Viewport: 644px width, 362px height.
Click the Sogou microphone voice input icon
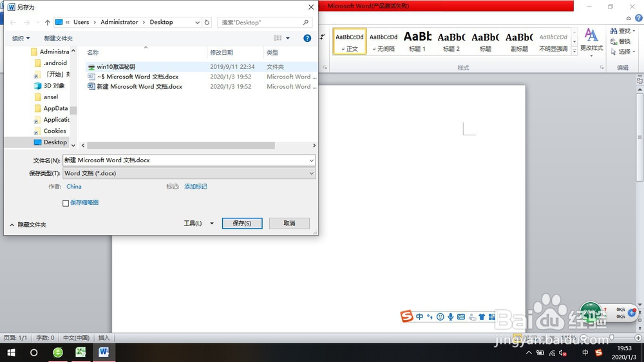coord(451,317)
